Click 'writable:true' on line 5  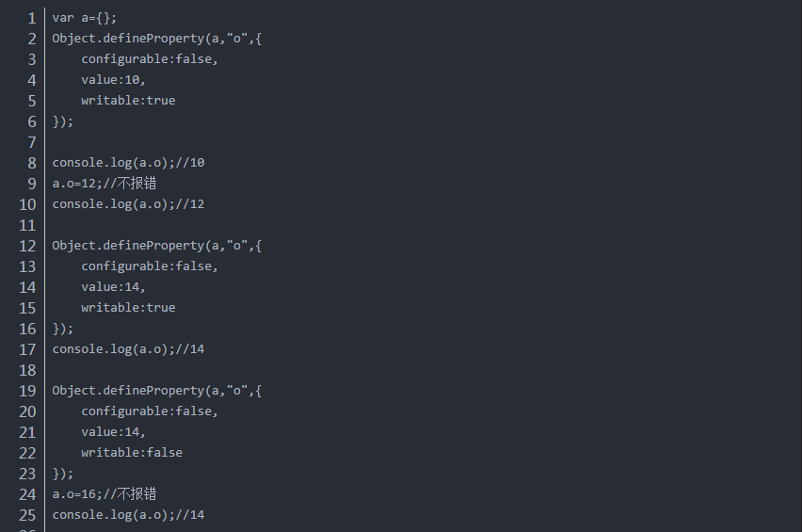tap(128, 101)
